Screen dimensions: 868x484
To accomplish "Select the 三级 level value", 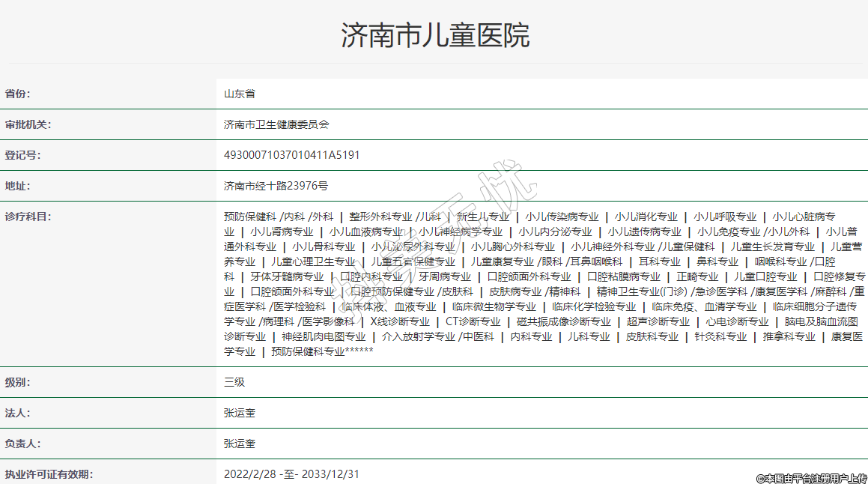I will coord(234,382).
